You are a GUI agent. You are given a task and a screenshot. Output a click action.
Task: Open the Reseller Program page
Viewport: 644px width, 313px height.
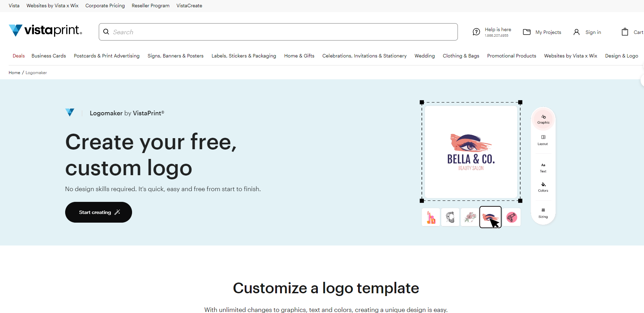pos(150,6)
